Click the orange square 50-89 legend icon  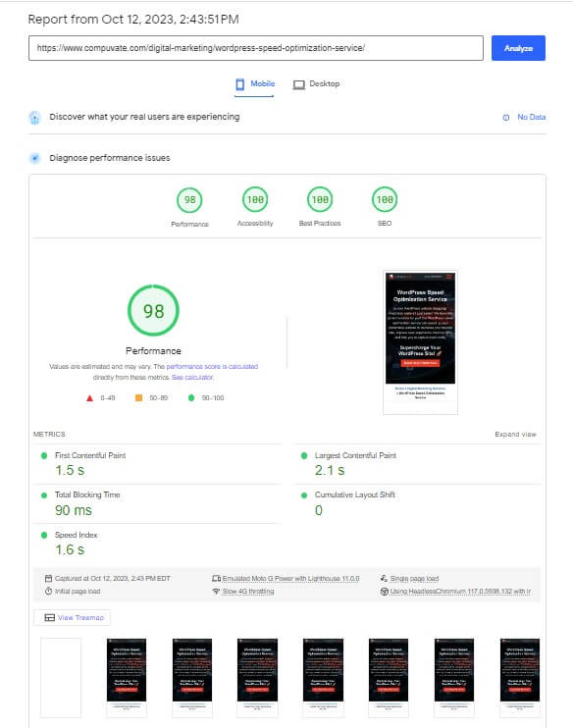pyautogui.click(x=138, y=397)
